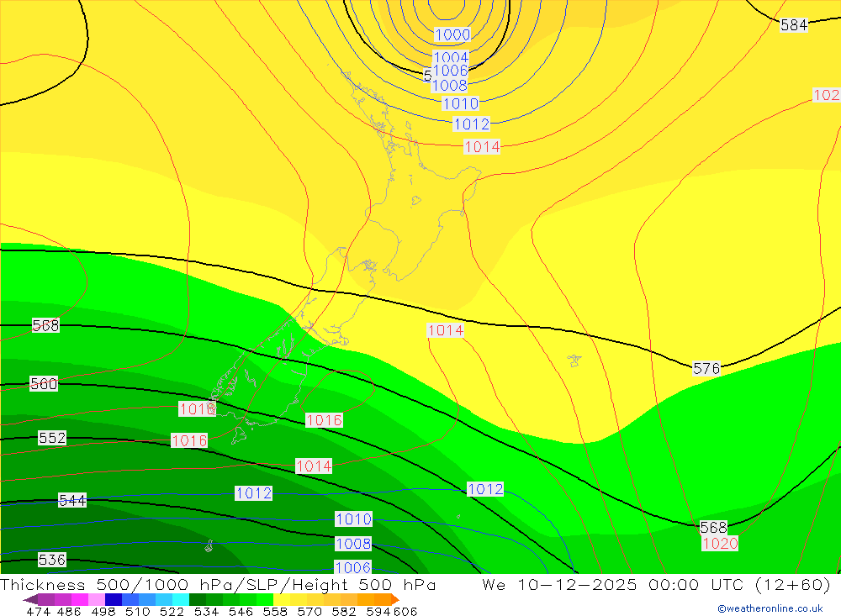841x616 pixels.
Task: Click the legend value '474'
Action: (38, 611)
